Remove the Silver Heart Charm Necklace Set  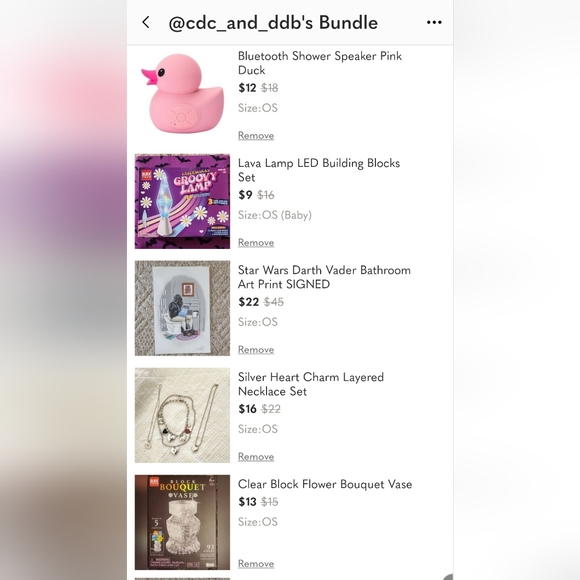coord(256,456)
